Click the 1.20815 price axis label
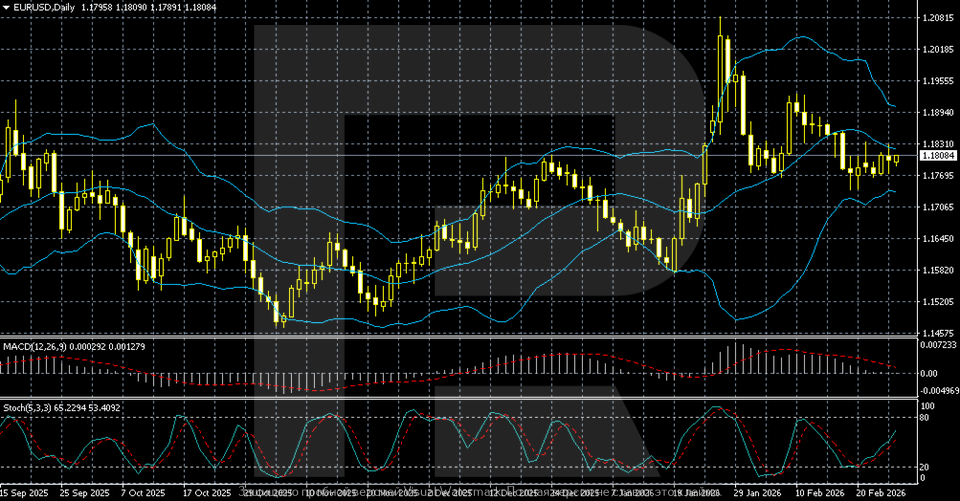The height and width of the screenshot is (501, 960). (937, 18)
